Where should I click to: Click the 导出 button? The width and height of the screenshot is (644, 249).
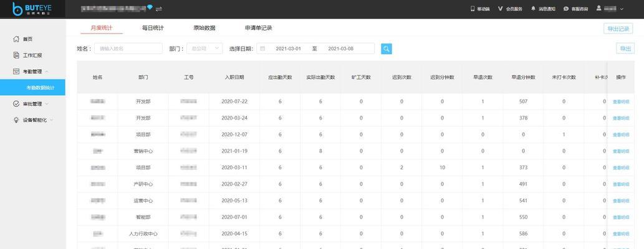tap(625, 49)
